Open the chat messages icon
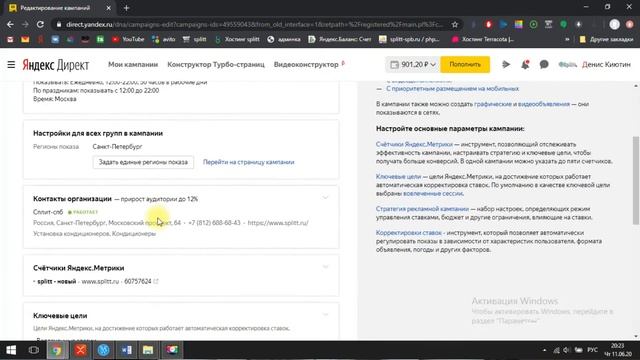The width and height of the screenshot is (640, 360). click(x=544, y=64)
